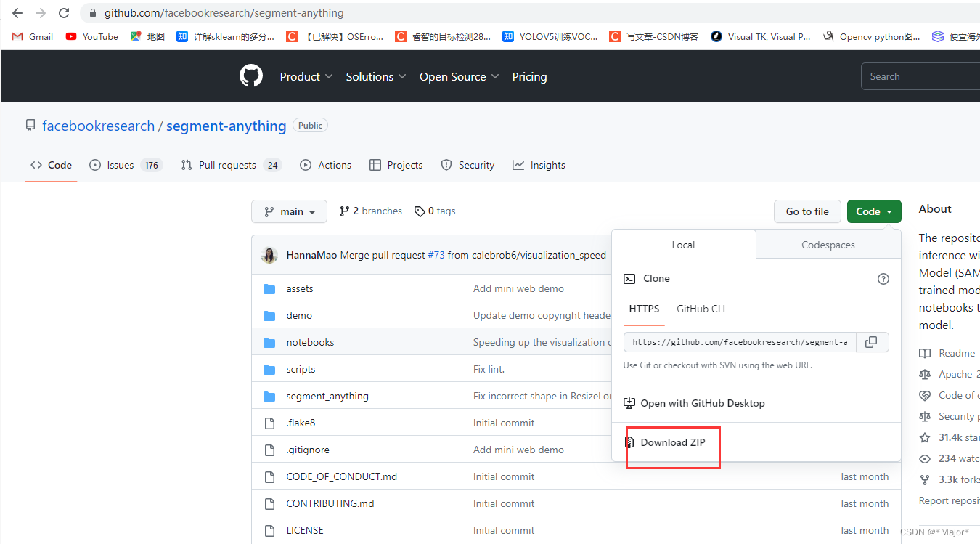The width and height of the screenshot is (980, 544).
Task: Open the Pull requests tab
Action: (232, 165)
